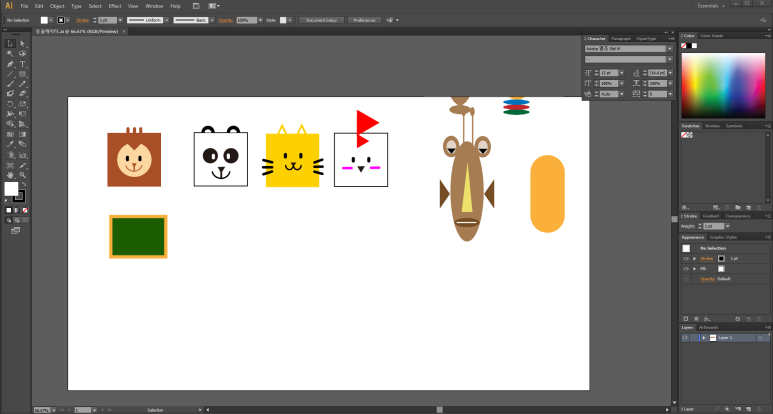The width and height of the screenshot is (773, 414).
Task: Select the Blob Brush tool
Action: tap(10, 94)
